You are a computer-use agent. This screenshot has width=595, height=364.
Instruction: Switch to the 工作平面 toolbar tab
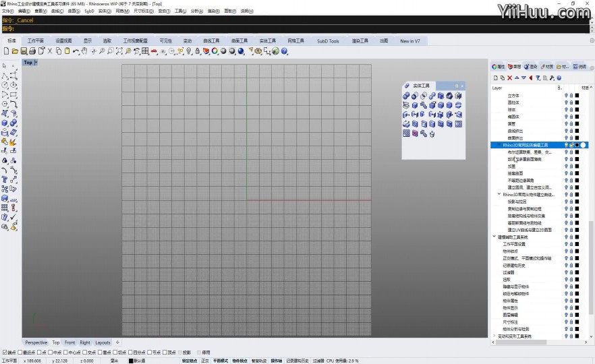tap(35, 40)
